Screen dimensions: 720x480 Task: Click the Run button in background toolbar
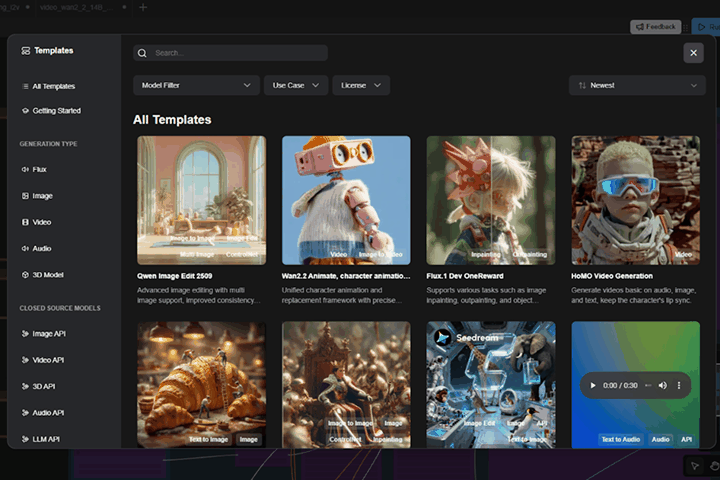(x=706, y=27)
